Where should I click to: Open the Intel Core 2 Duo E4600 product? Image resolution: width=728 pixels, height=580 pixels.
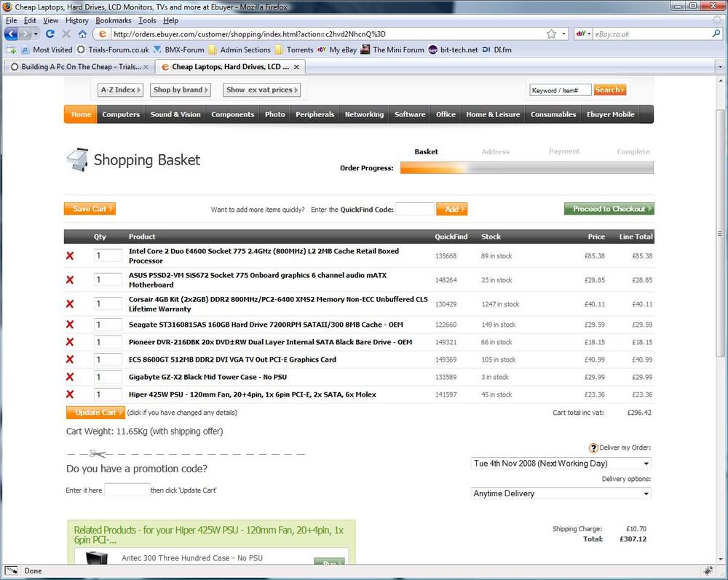(264, 256)
